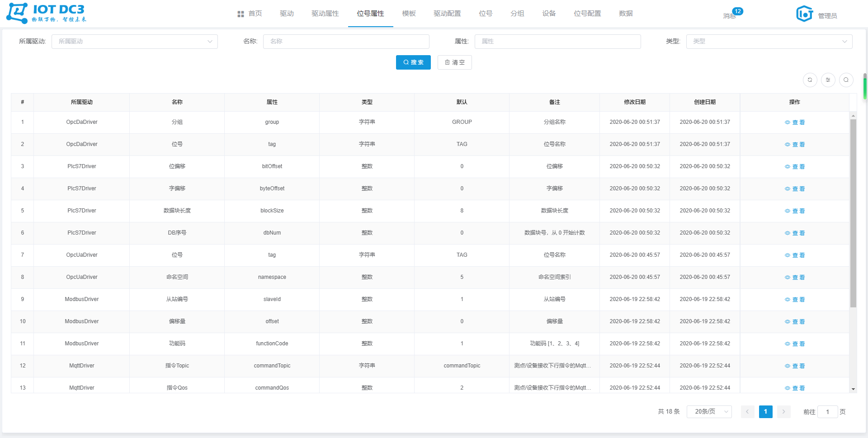Open the 数据 tab
This screenshot has height=438, width=868.
pos(626,14)
